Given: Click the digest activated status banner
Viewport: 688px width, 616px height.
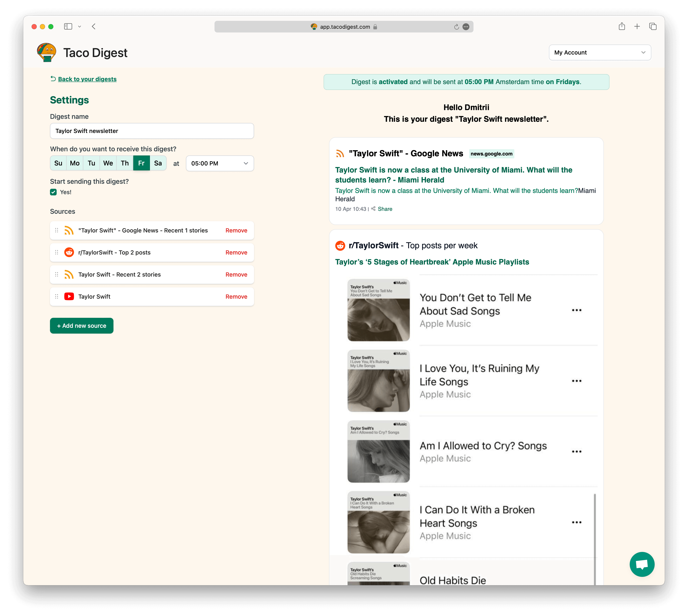Looking at the screenshot, I should point(466,82).
